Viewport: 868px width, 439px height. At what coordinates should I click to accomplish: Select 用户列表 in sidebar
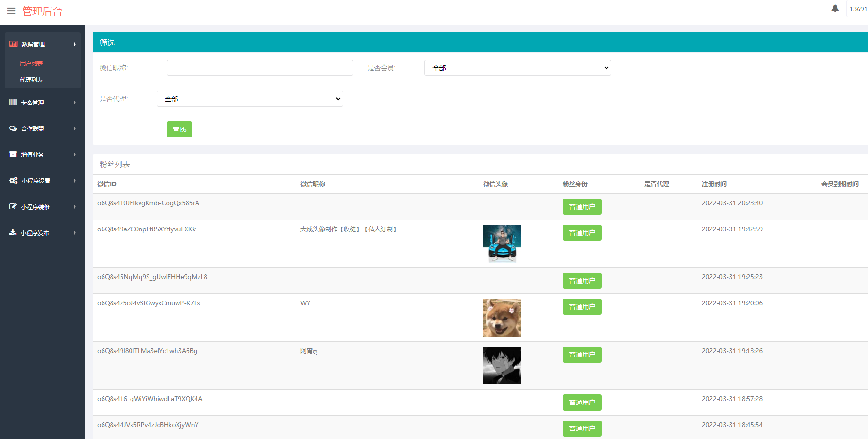(31, 63)
